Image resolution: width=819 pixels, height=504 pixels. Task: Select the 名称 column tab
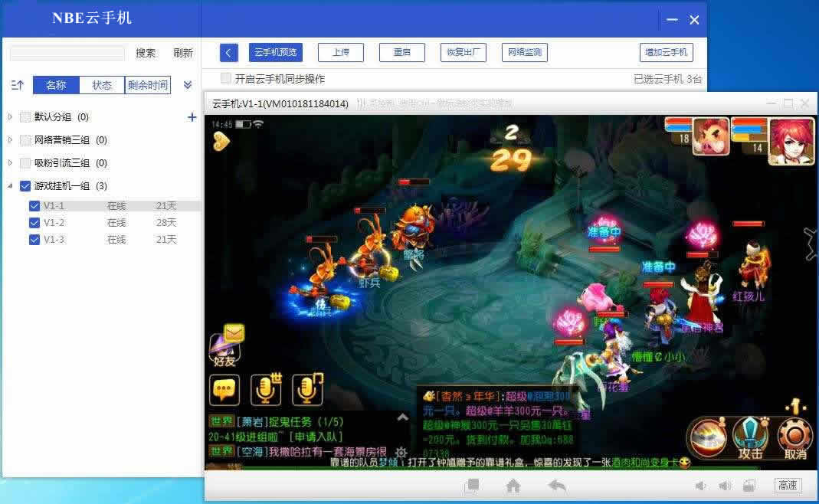[56, 84]
